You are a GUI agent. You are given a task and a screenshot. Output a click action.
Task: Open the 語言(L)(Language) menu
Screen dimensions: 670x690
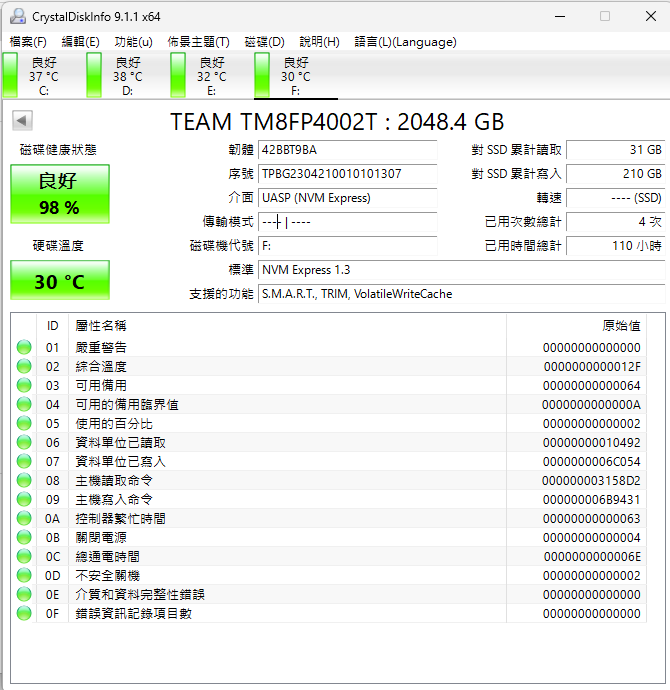pos(405,42)
